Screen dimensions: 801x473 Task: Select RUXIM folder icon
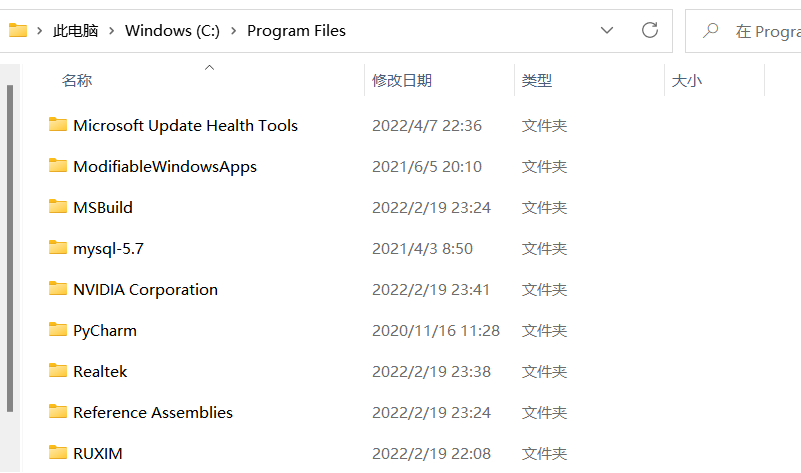tap(58, 453)
